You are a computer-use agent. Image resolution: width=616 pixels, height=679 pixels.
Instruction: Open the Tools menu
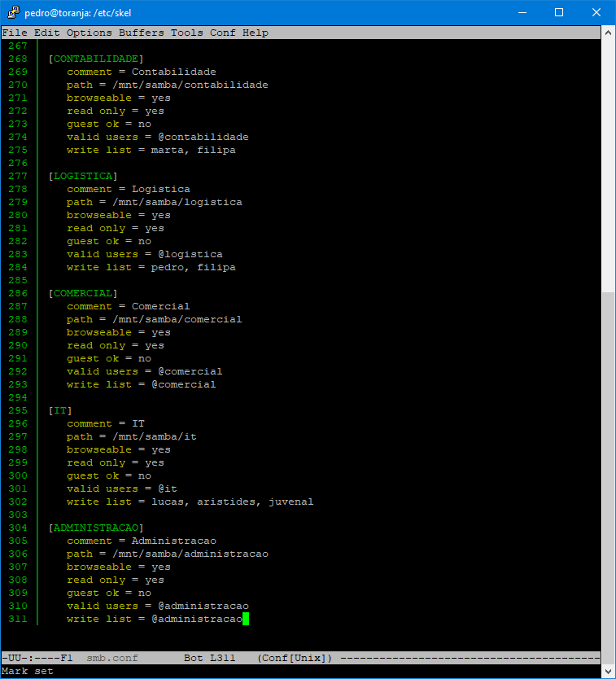tap(186, 33)
